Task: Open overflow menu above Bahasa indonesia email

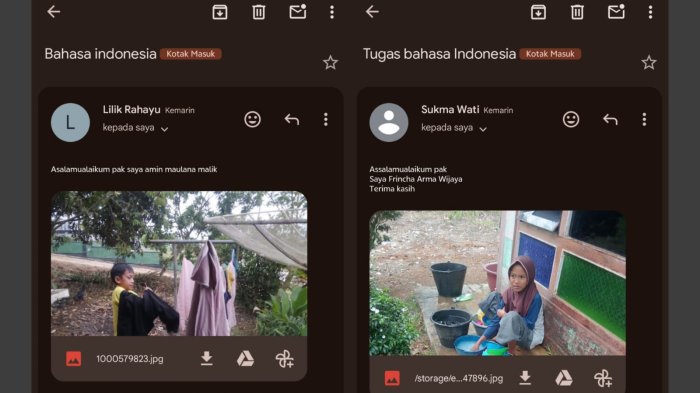Action: [332, 12]
